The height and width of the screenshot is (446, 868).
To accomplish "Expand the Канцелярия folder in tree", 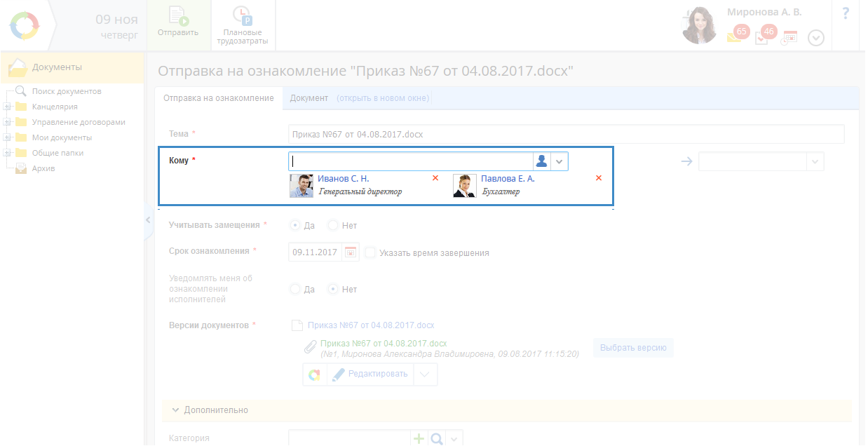I will 7,107.
